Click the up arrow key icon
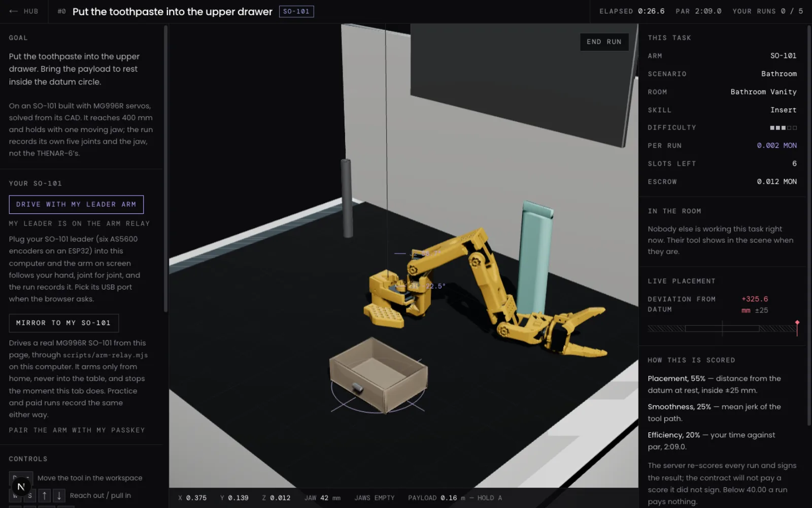The width and height of the screenshot is (812, 508). point(45,495)
